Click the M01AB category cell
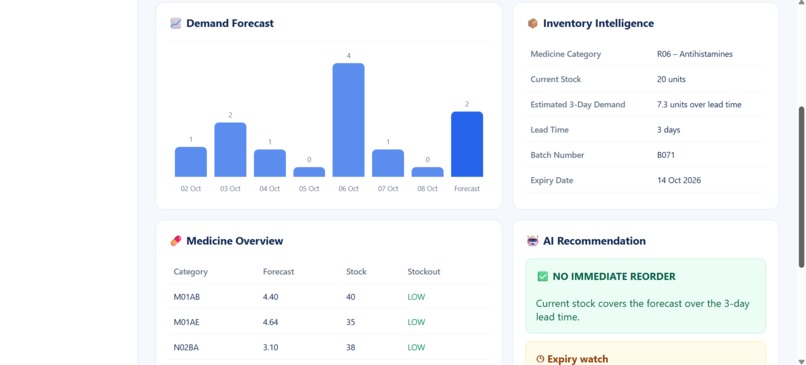The image size is (806, 365). coord(186,297)
